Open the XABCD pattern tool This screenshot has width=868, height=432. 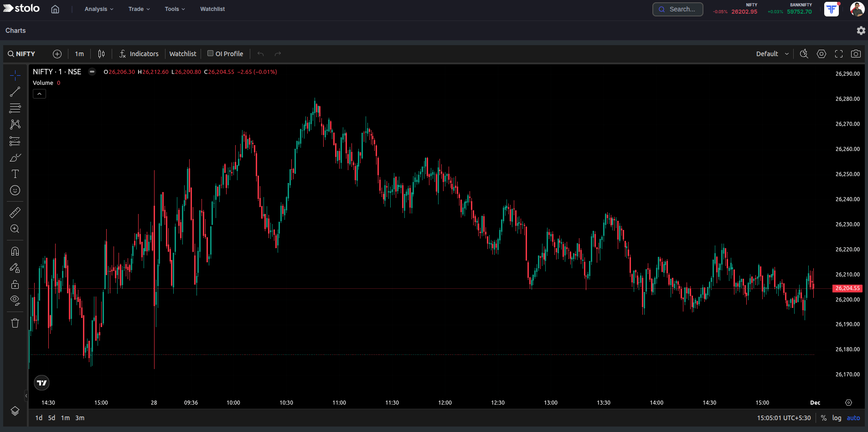(x=15, y=125)
